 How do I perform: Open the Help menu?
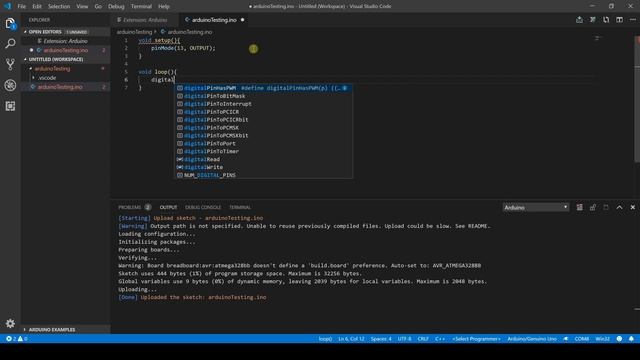[164, 6]
